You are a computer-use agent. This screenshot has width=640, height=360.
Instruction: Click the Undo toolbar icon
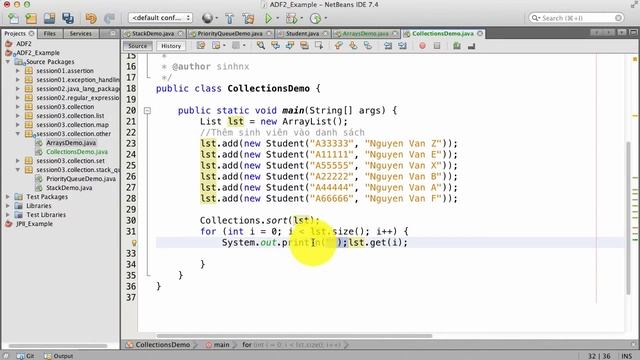(91, 18)
